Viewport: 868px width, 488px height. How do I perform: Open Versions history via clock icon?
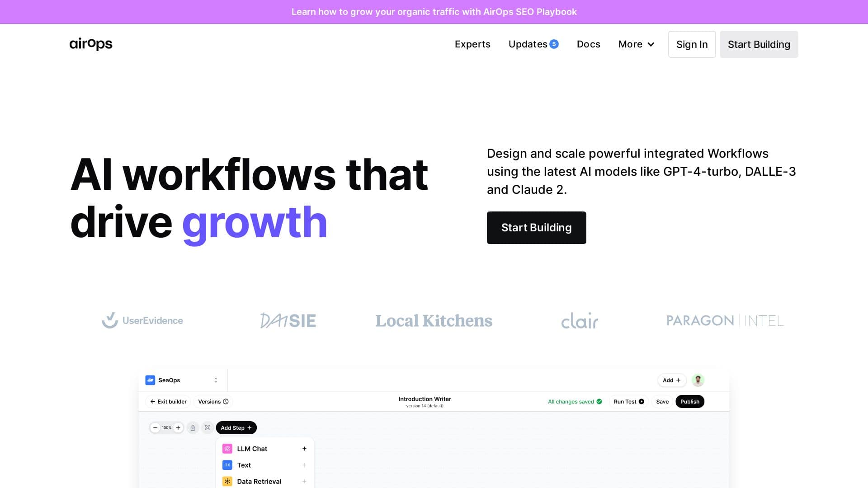(x=226, y=401)
